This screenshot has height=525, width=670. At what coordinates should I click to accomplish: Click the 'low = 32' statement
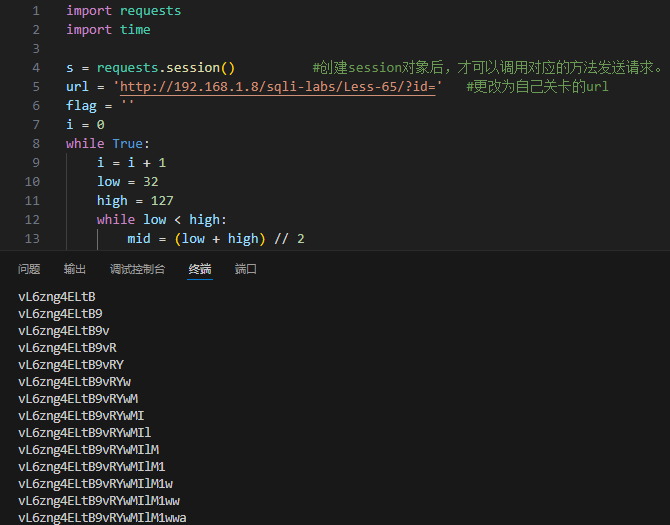coord(130,182)
